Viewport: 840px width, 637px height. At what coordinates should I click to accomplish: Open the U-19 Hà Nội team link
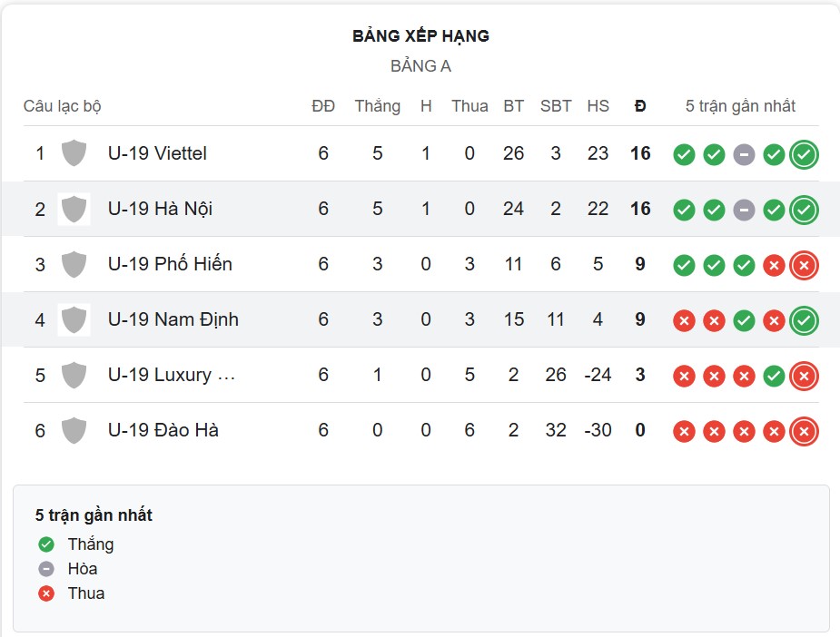pyautogui.click(x=160, y=209)
